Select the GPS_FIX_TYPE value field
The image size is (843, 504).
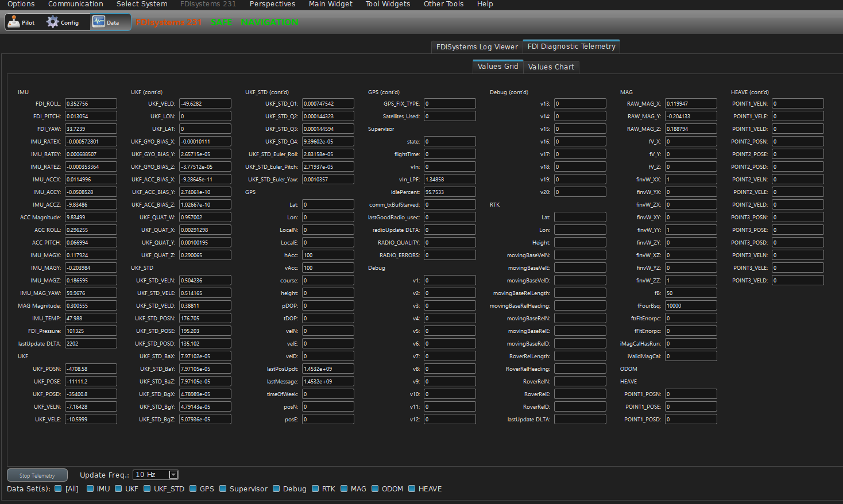(x=450, y=104)
